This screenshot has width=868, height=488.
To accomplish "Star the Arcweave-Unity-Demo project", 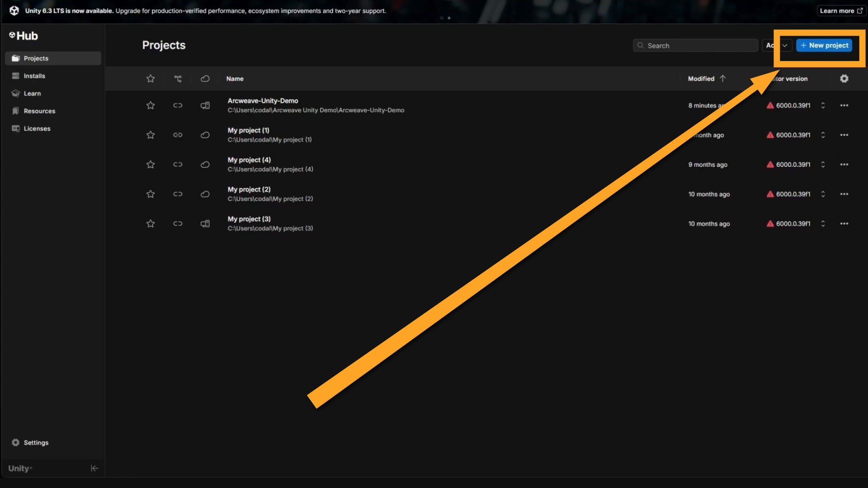I will (x=151, y=105).
